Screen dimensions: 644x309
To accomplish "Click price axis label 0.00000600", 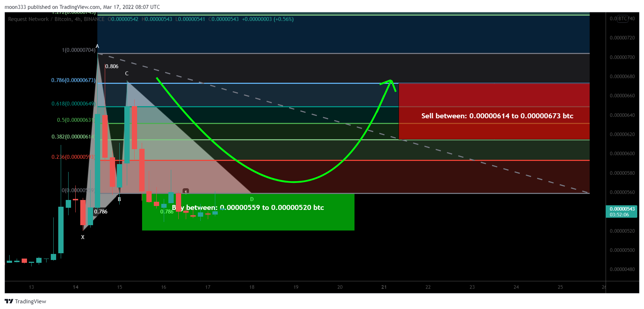I will (x=622, y=153).
